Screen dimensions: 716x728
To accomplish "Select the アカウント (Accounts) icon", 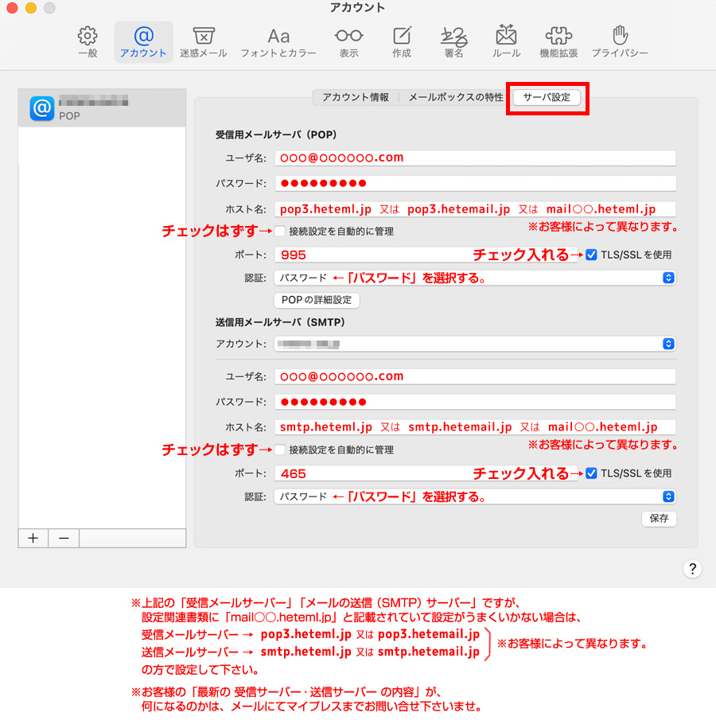I will coord(143,41).
